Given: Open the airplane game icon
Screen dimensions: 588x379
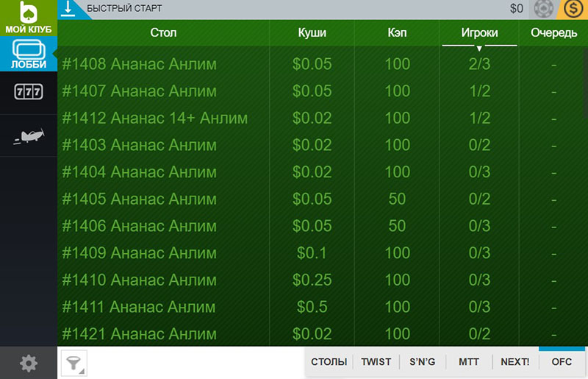Looking at the screenshot, I should tap(29, 135).
